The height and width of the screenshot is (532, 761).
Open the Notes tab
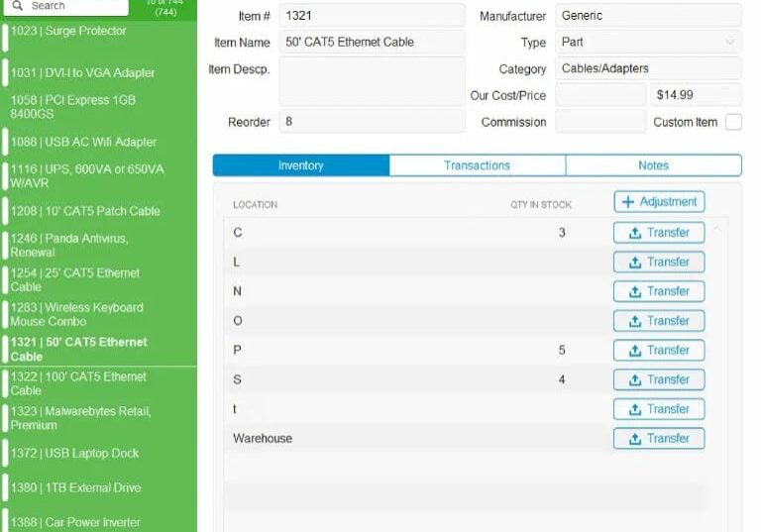coord(653,165)
